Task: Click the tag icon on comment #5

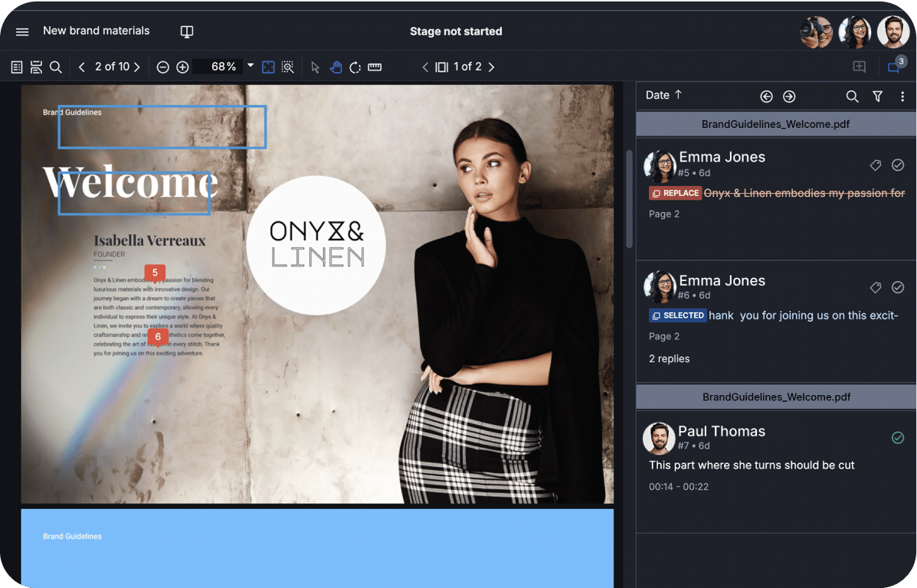Action: click(x=876, y=165)
